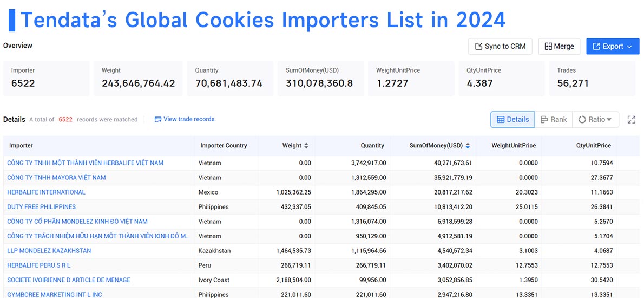Click the Merge button
Screen dimensions: 644x298
pyautogui.click(x=559, y=47)
